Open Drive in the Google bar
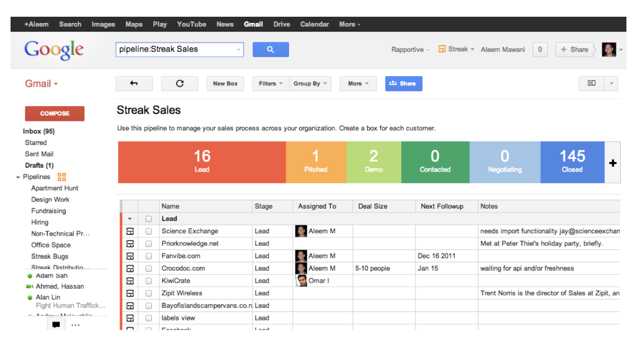Viewport: 644px width, 353px height. pyautogui.click(x=282, y=24)
